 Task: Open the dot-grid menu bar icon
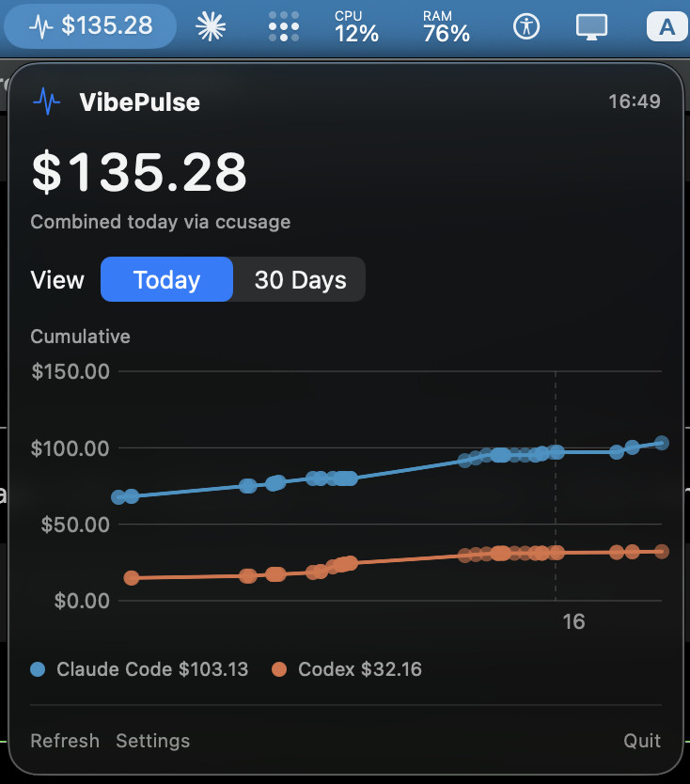pos(284,26)
